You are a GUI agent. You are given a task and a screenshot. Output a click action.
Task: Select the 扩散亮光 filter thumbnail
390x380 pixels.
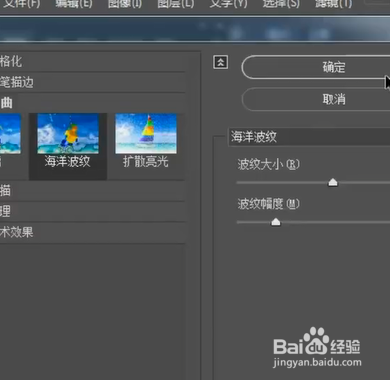(x=146, y=141)
